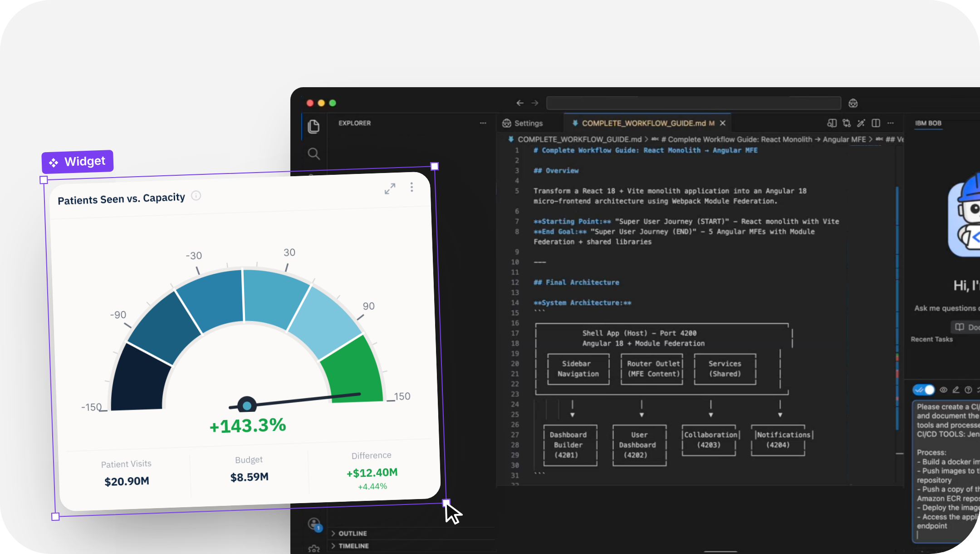980x554 pixels.
Task: Open Explorer panel more actions ellipsis
Action: coord(483,123)
